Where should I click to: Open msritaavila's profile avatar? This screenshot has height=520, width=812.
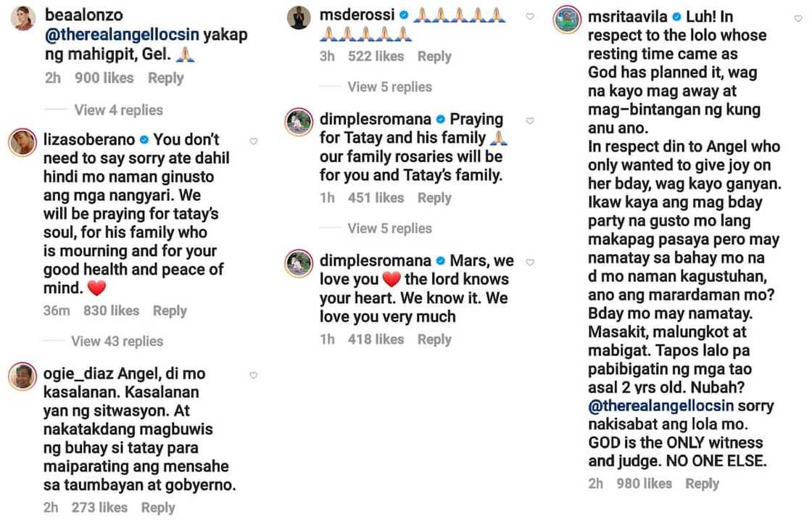568,21
